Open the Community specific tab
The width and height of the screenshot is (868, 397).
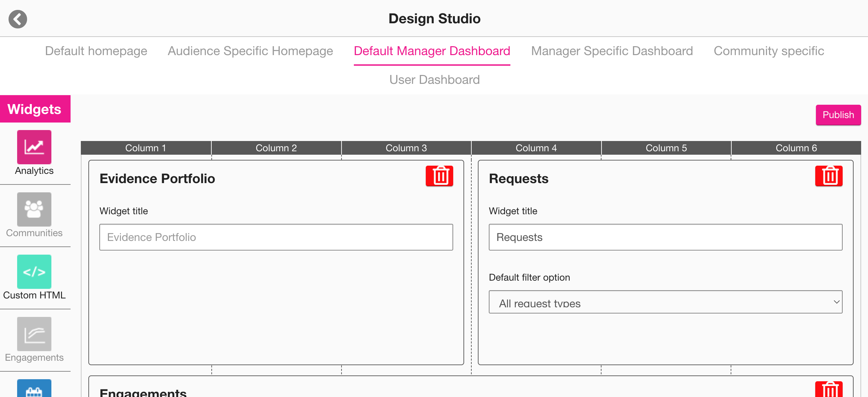(769, 51)
